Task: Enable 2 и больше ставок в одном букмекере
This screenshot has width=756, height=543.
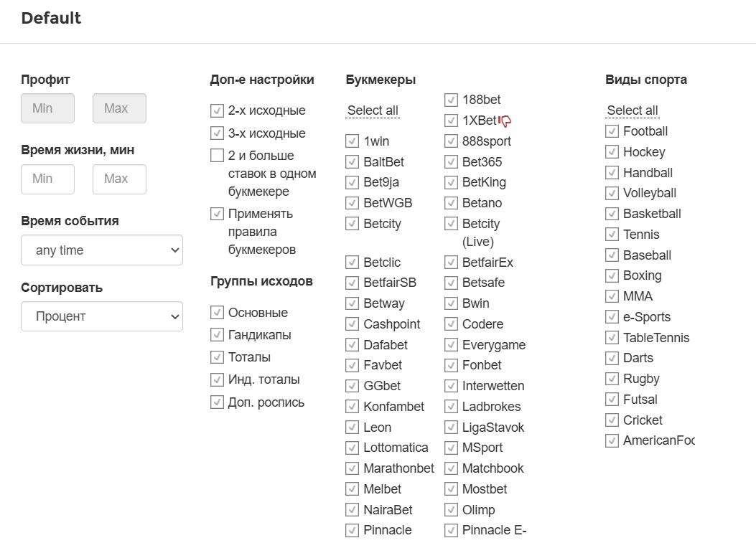Action: pos(217,156)
